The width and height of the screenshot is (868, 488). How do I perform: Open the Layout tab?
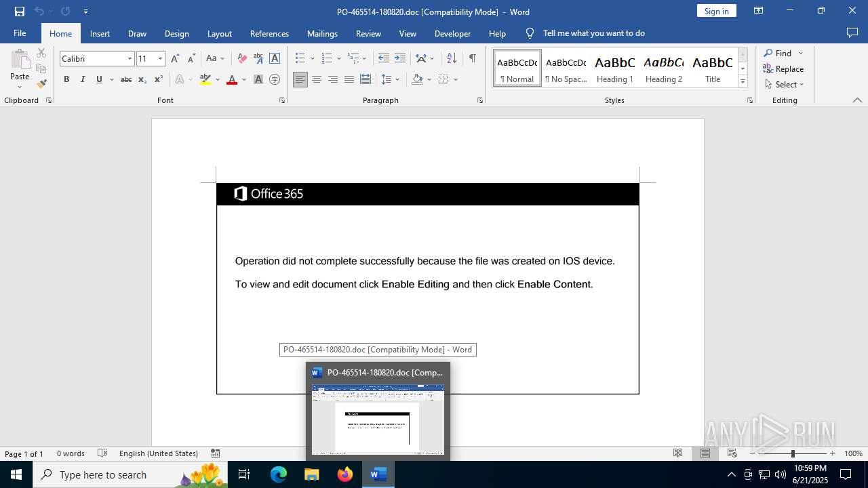pos(219,33)
